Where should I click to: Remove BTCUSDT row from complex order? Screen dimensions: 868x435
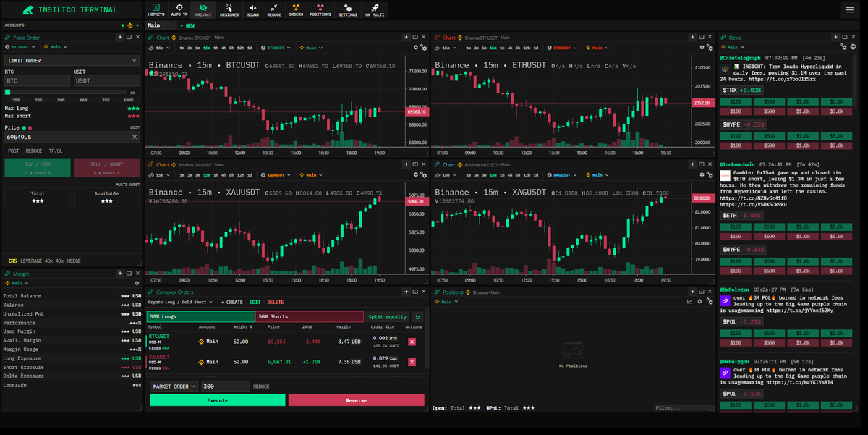(412, 342)
